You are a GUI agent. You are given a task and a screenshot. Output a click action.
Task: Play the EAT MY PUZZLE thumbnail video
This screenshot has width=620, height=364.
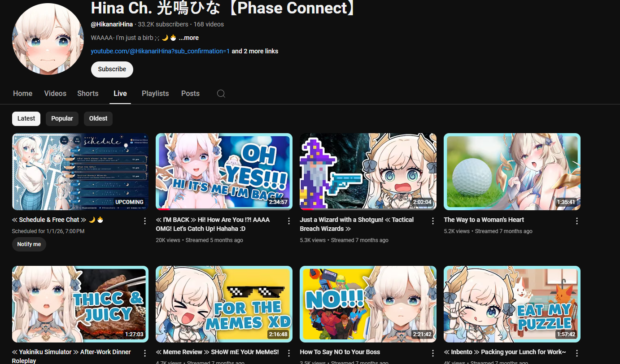[x=512, y=304]
